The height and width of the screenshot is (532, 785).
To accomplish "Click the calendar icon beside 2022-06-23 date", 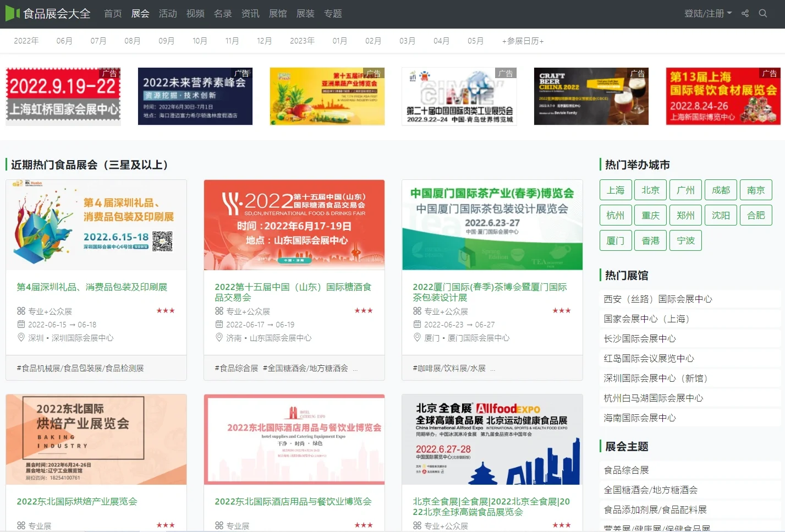I will point(416,324).
